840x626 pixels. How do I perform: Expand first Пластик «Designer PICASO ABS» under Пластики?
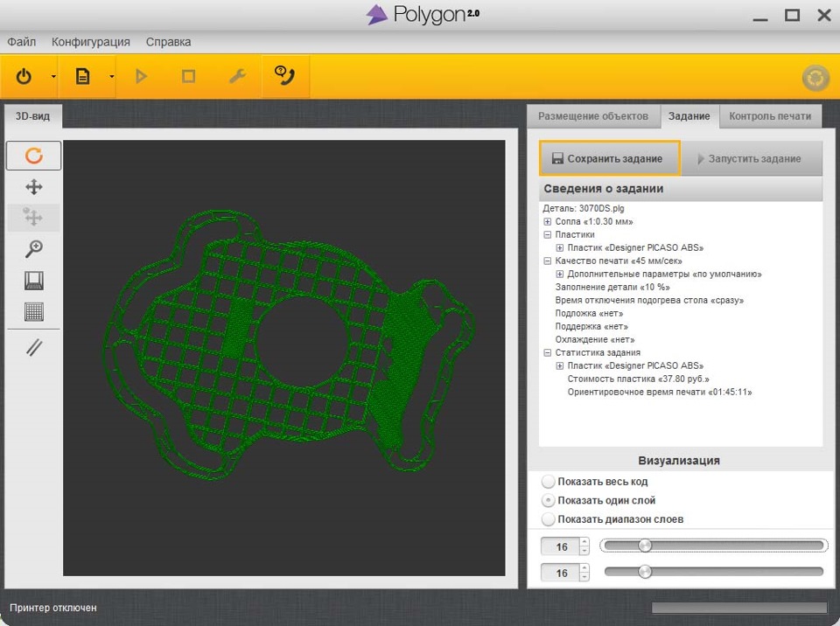tap(559, 247)
